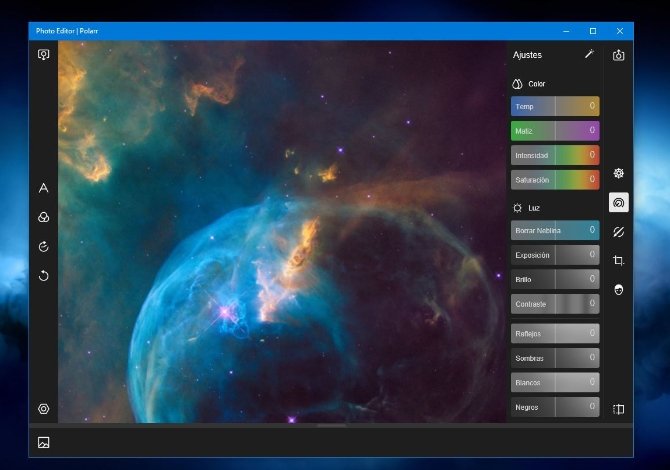Click the Contraste slider

555,304
